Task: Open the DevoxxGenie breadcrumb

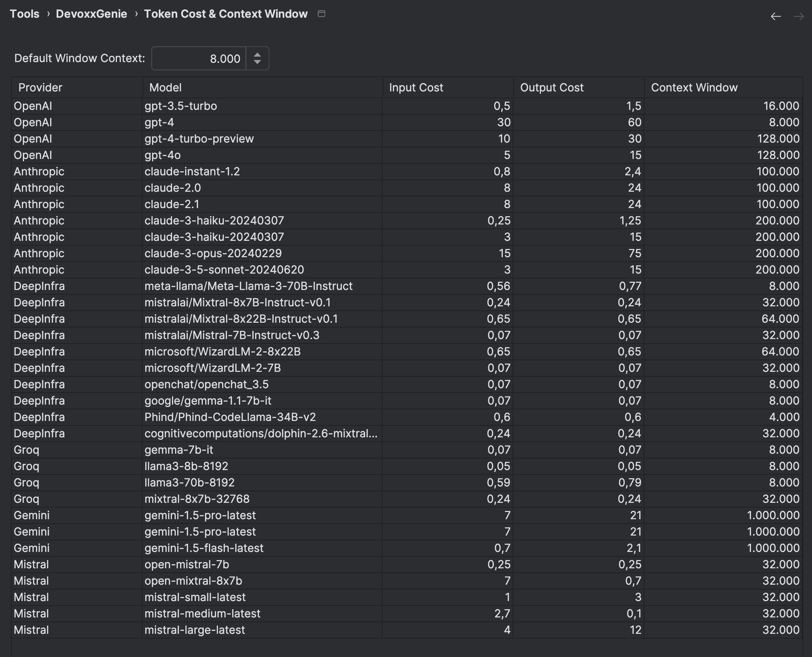Action: coord(91,14)
